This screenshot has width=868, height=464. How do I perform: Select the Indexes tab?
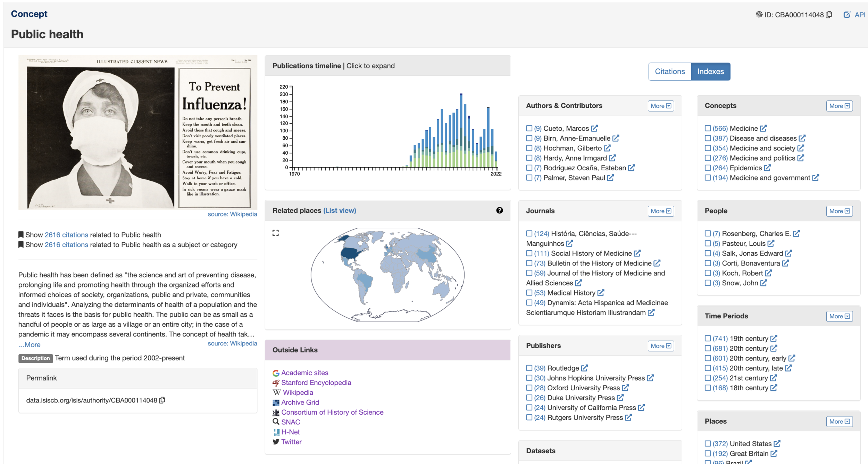(710, 72)
